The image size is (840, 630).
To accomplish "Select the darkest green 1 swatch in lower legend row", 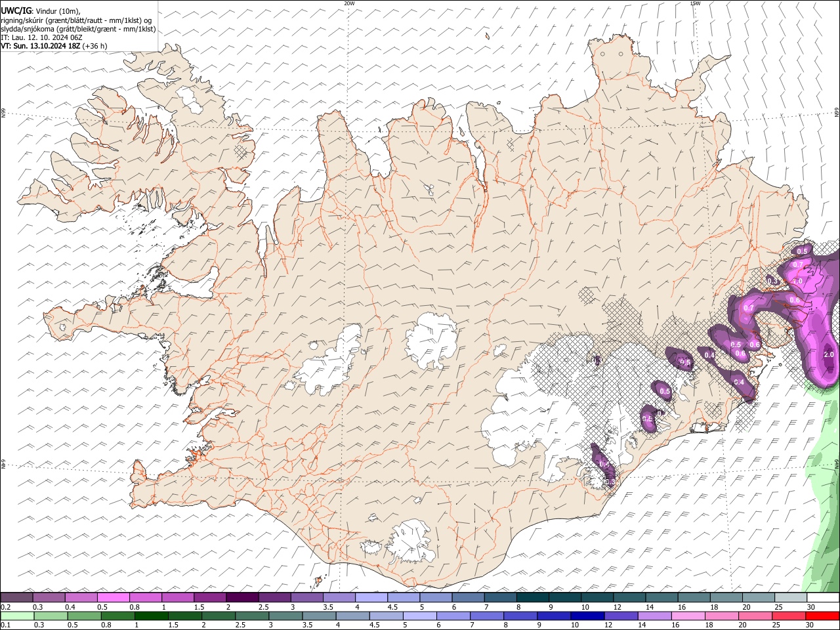I will (151, 616).
